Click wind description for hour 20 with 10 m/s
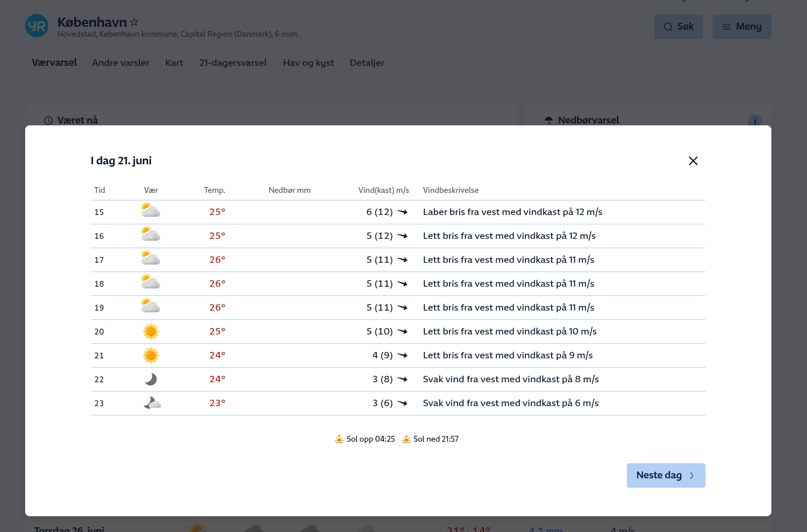Screen dimensions: 807x532 [x=510, y=332]
